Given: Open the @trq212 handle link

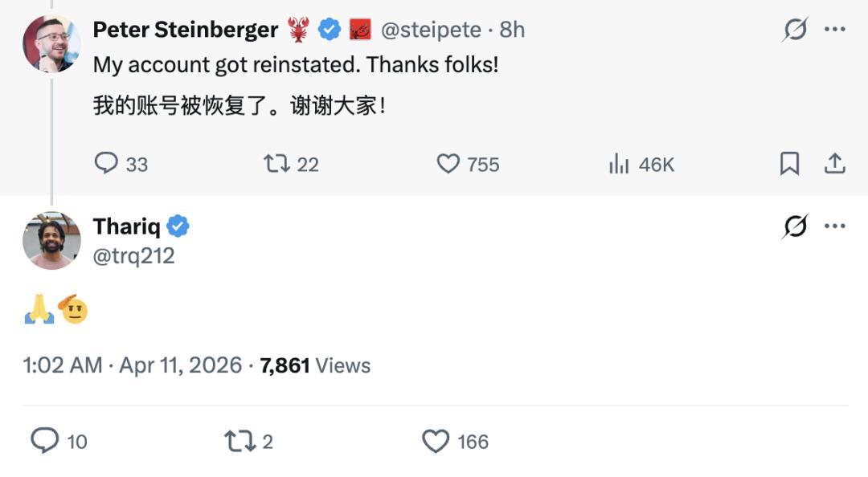Looking at the screenshot, I should pos(134,255).
